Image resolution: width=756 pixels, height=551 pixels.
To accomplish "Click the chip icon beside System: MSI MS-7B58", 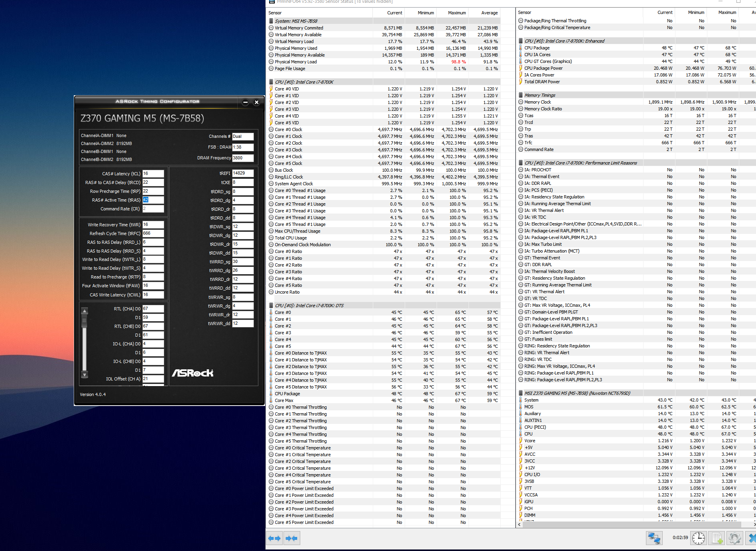I will click(x=271, y=21).
